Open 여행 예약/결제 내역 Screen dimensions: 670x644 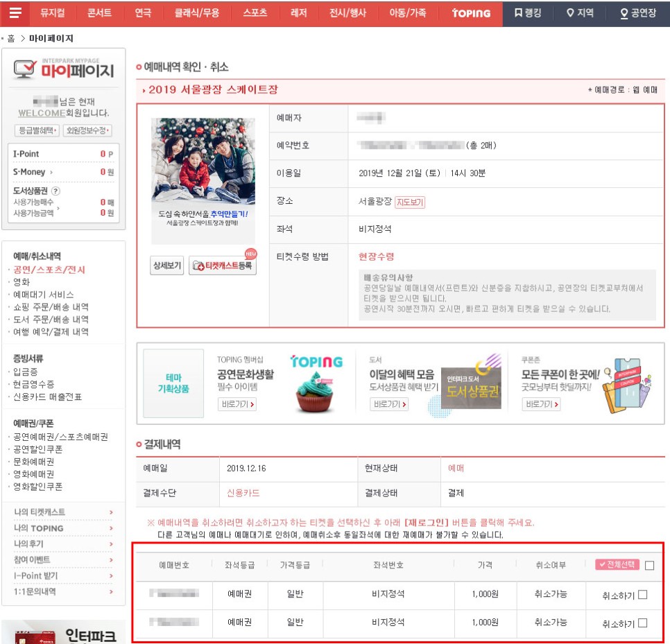pyautogui.click(x=51, y=331)
